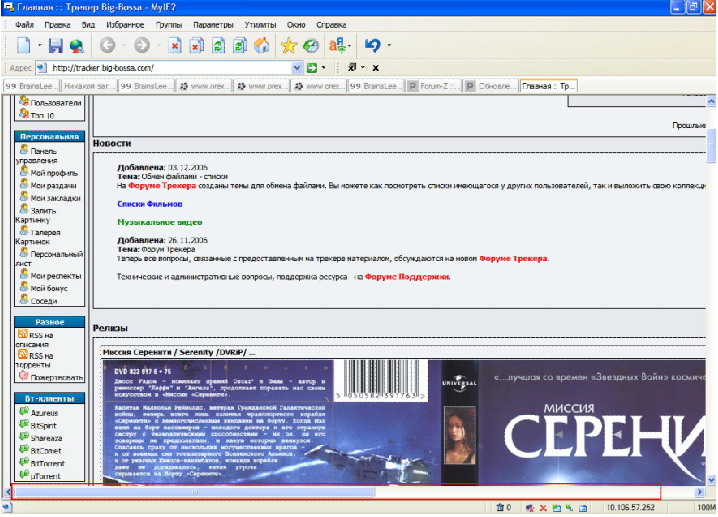Click the Home house icon
Viewport: 718px width, 517px height.
pyautogui.click(x=262, y=45)
